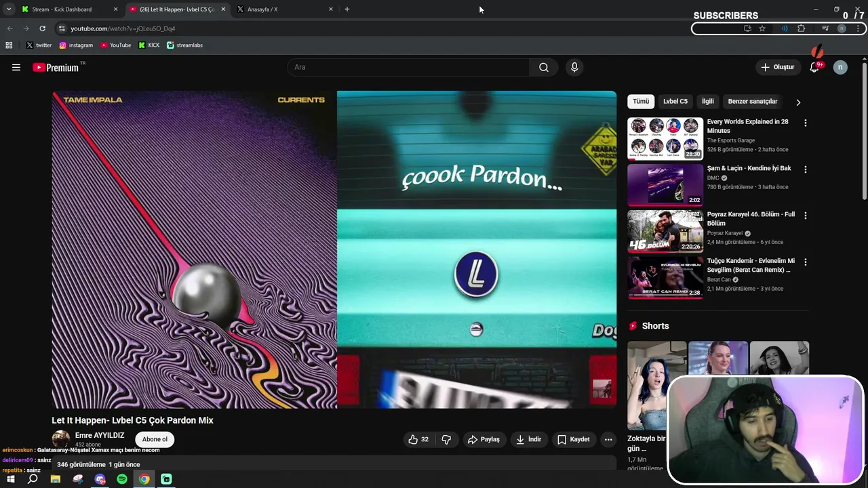Open Emre AYYILDIZ channel name

point(100,436)
